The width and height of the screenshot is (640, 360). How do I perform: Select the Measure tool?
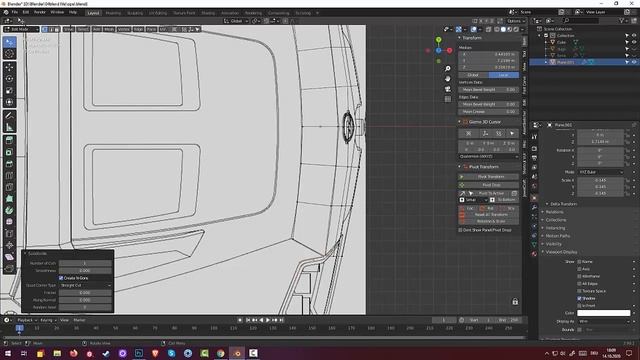pos(9,127)
